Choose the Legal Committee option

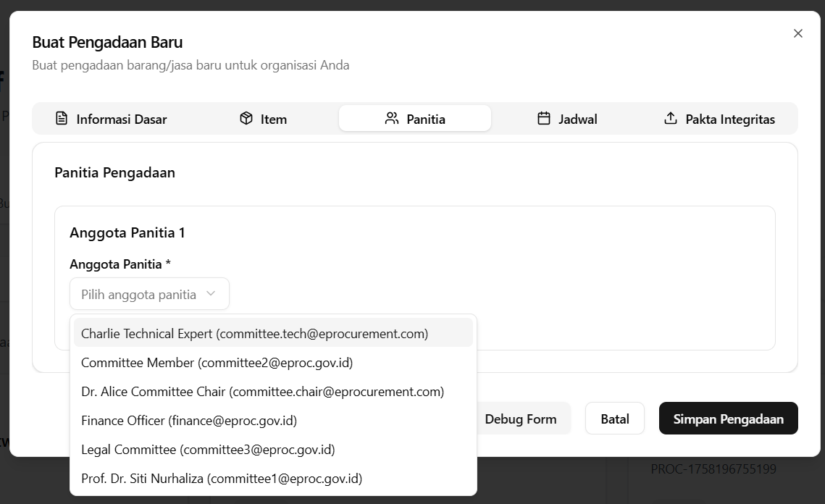tap(207, 450)
